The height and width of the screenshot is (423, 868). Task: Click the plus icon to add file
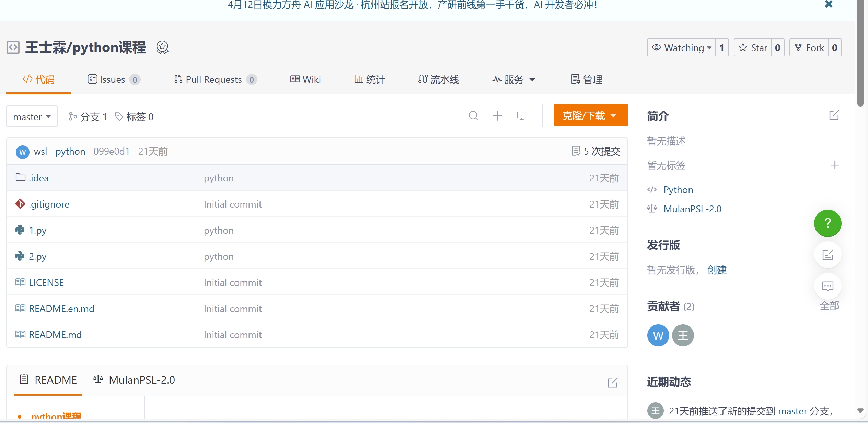pyautogui.click(x=497, y=116)
